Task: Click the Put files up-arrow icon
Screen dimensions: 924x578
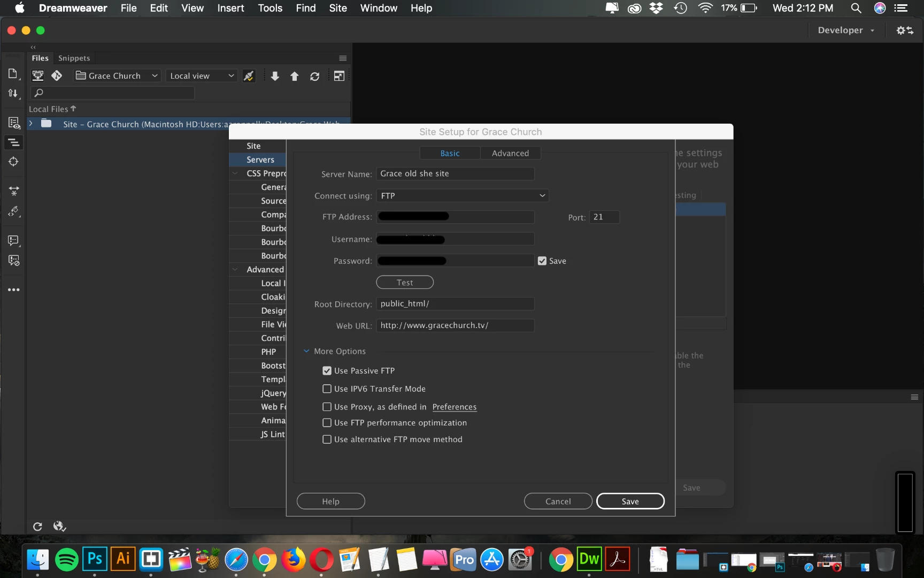Action: pos(294,76)
